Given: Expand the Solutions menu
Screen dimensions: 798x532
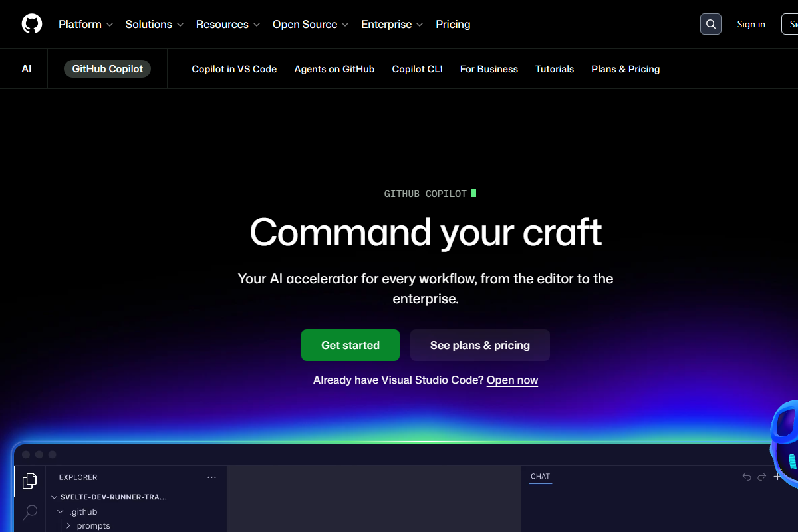Looking at the screenshot, I should pos(154,24).
